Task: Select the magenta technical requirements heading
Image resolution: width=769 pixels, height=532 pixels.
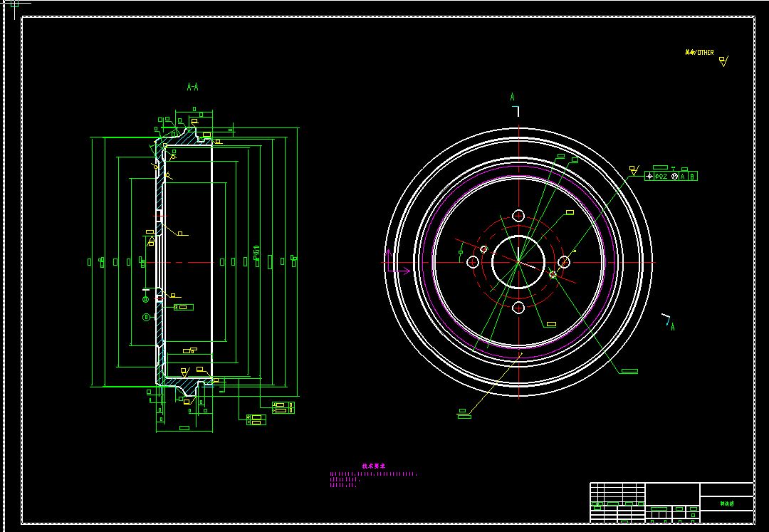Action: [x=374, y=466]
